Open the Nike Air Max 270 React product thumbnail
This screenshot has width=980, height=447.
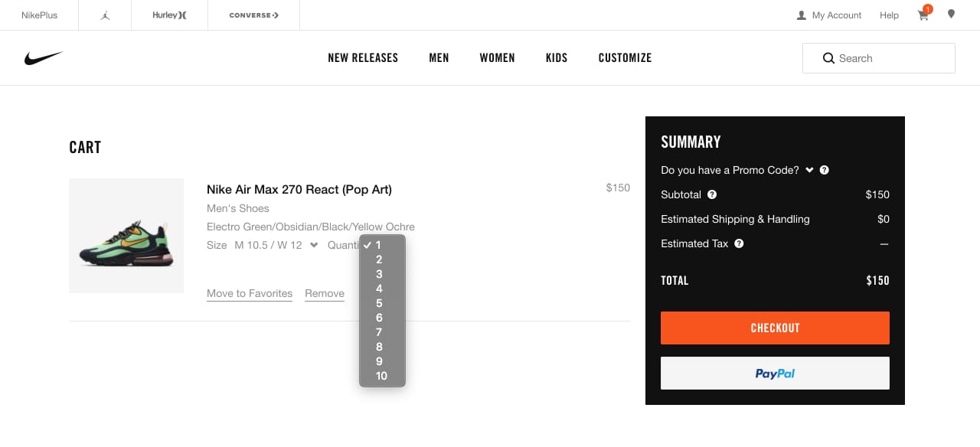click(x=126, y=236)
